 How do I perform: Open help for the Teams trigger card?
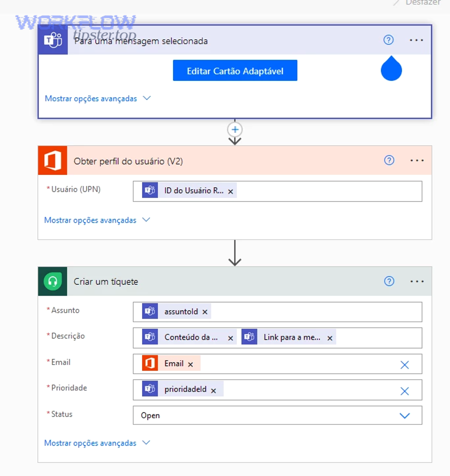[x=388, y=40]
